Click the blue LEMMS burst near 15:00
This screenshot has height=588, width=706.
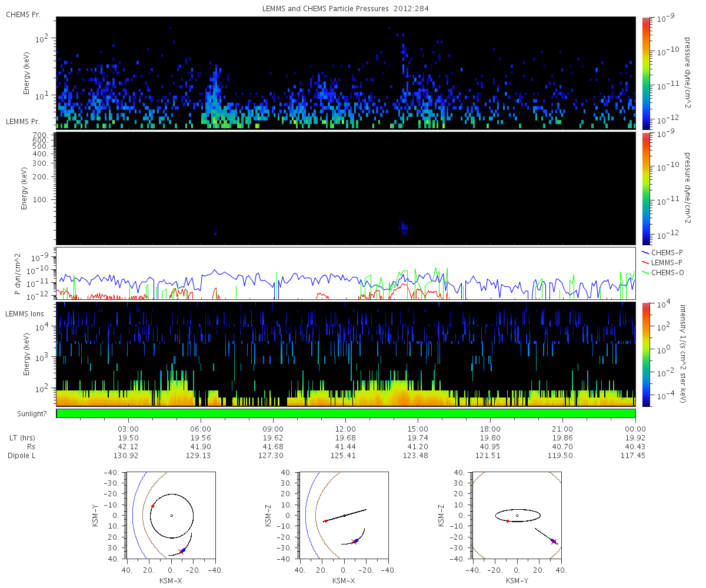pyautogui.click(x=404, y=227)
